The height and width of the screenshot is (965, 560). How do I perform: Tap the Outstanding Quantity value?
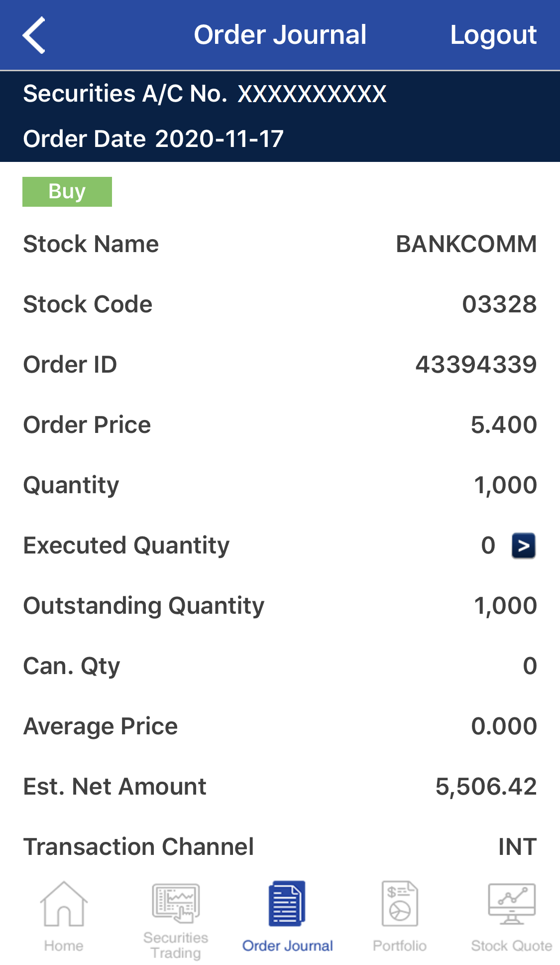[x=505, y=606]
